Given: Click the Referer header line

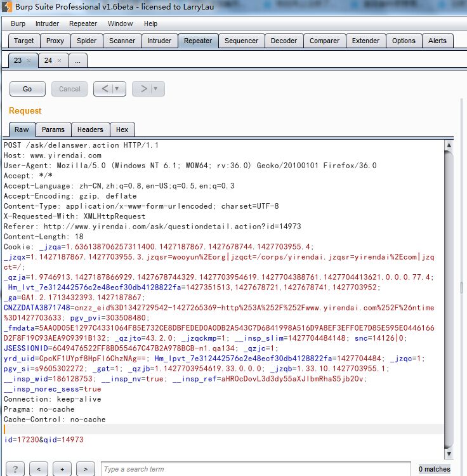Looking at the screenshot, I should pos(152,227).
